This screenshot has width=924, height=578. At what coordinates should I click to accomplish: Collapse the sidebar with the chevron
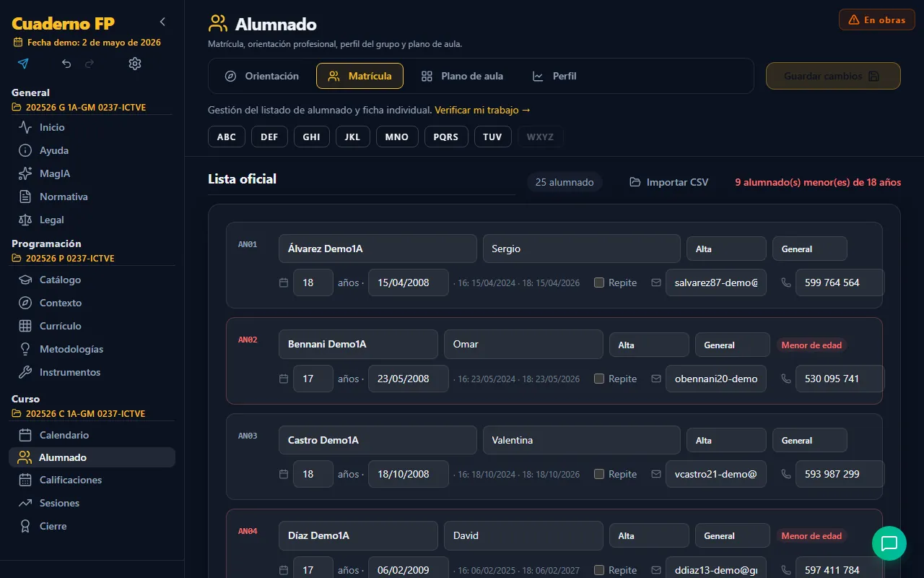pos(162,22)
